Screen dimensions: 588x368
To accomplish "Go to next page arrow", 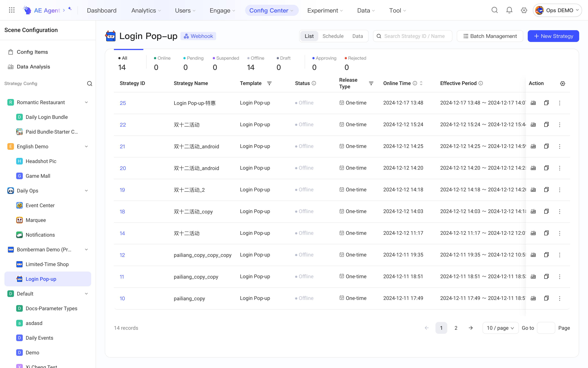I will pyautogui.click(x=471, y=328).
